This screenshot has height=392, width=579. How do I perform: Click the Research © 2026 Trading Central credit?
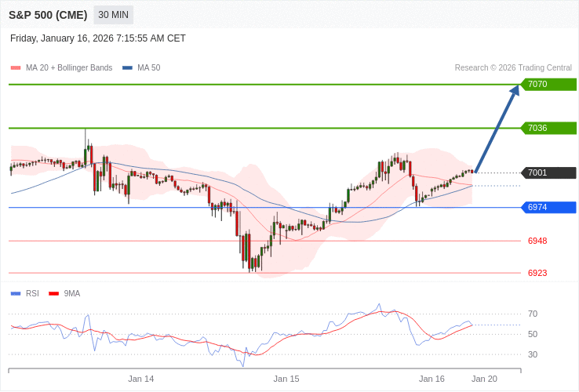point(513,68)
